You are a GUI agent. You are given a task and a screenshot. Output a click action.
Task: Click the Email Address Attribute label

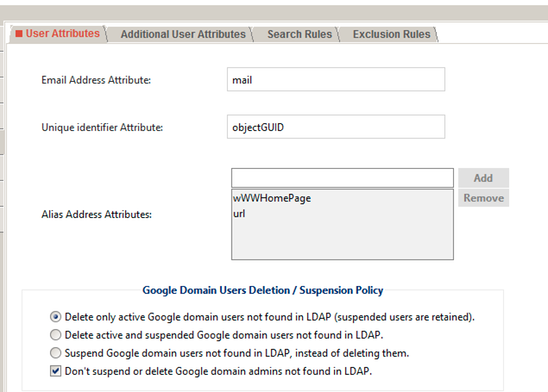point(96,80)
